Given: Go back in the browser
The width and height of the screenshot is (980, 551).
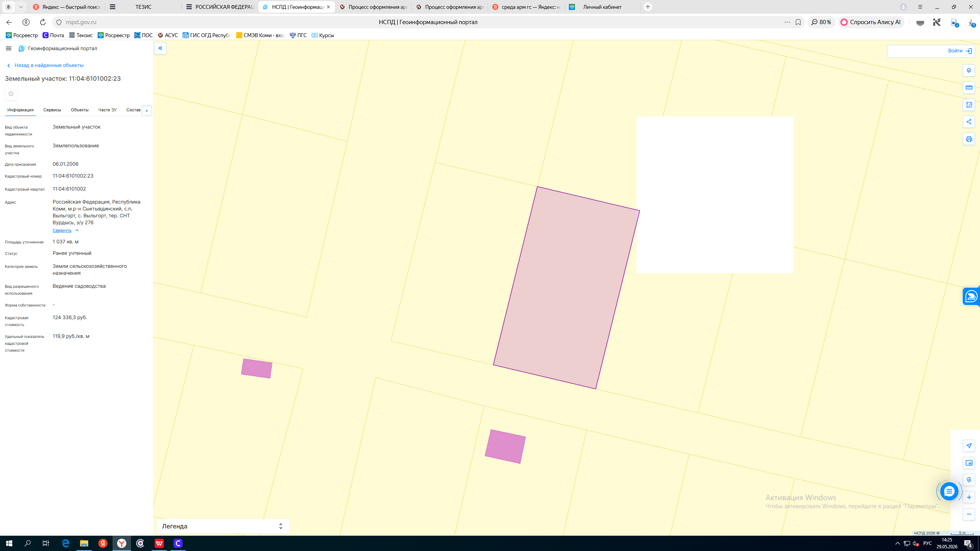Looking at the screenshot, I should [9, 22].
